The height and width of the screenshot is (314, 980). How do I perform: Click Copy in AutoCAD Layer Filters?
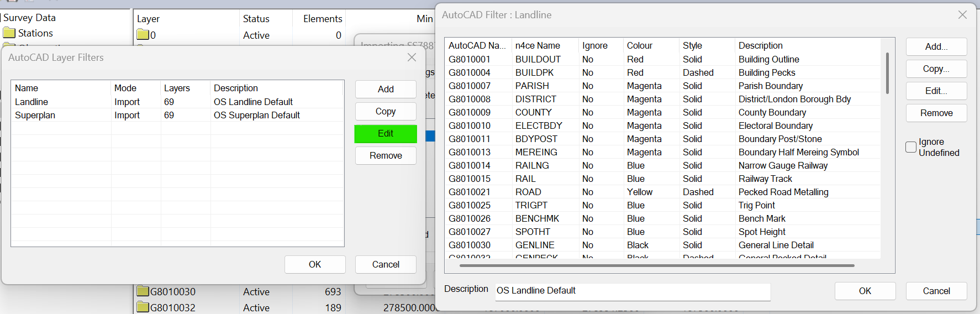click(x=386, y=111)
